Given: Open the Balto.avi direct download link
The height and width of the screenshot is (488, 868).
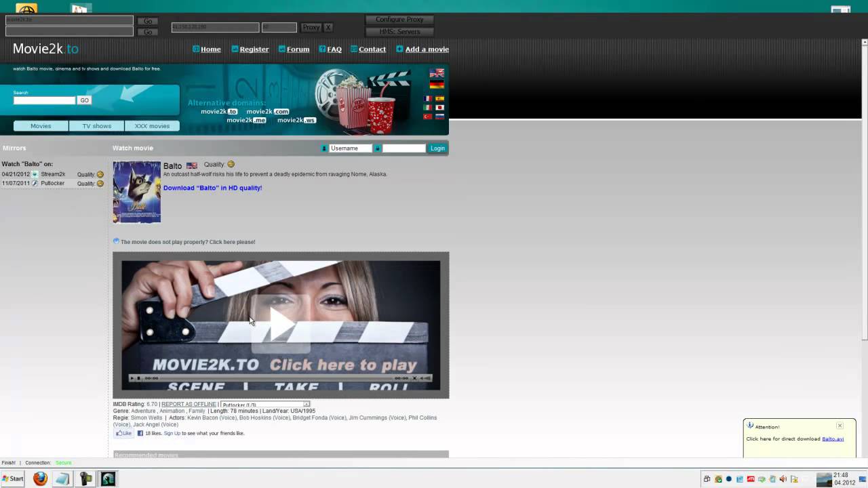Looking at the screenshot, I should click(833, 439).
